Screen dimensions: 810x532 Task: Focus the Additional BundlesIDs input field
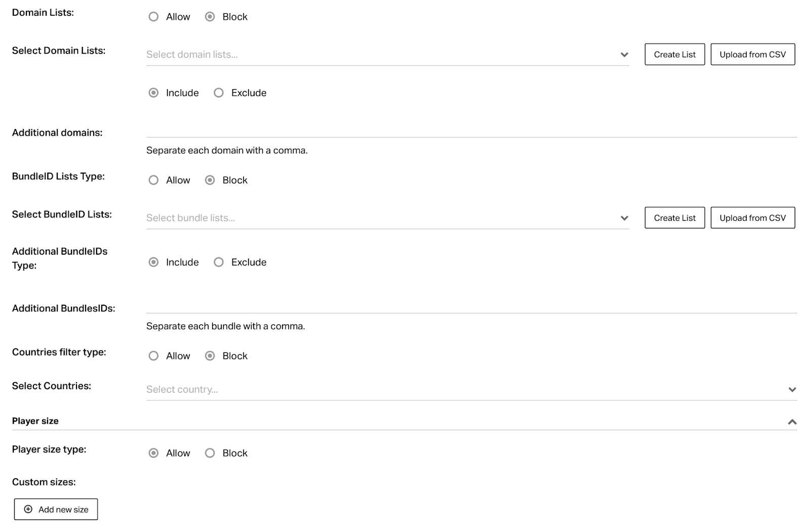point(472,305)
